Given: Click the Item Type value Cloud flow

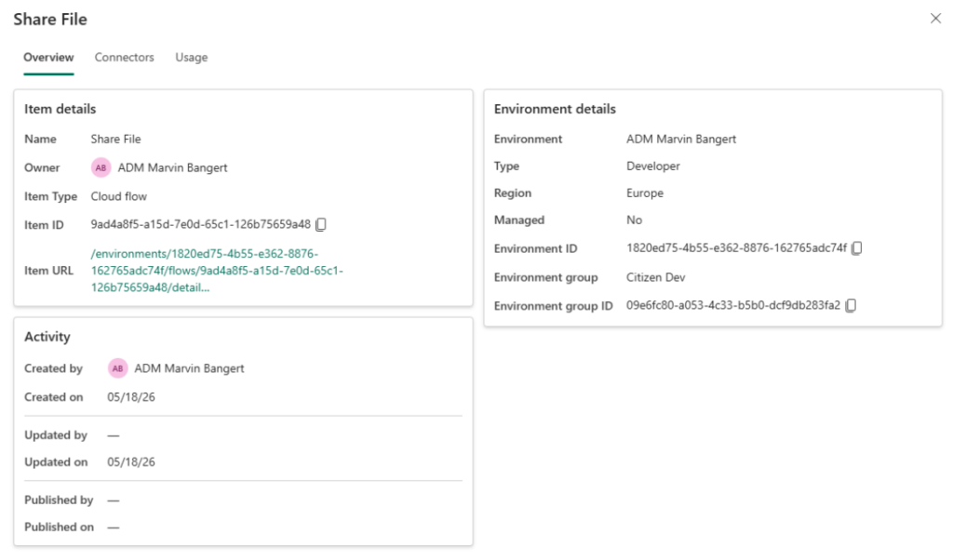Looking at the screenshot, I should click(x=118, y=196).
